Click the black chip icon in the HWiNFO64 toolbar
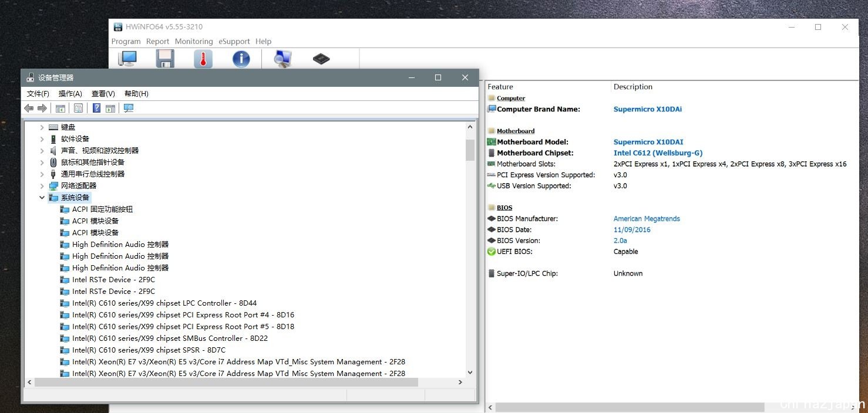The width and height of the screenshot is (868, 413). [x=321, y=59]
